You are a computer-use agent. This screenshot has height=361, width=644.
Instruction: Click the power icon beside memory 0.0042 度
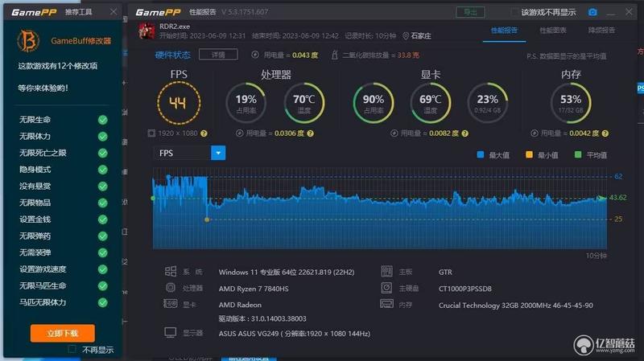pyautogui.click(x=535, y=133)
